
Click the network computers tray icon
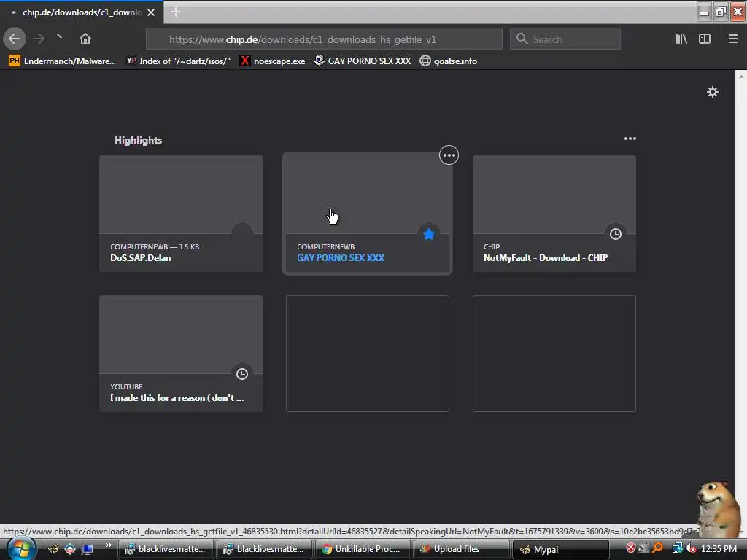coord(677,548)
